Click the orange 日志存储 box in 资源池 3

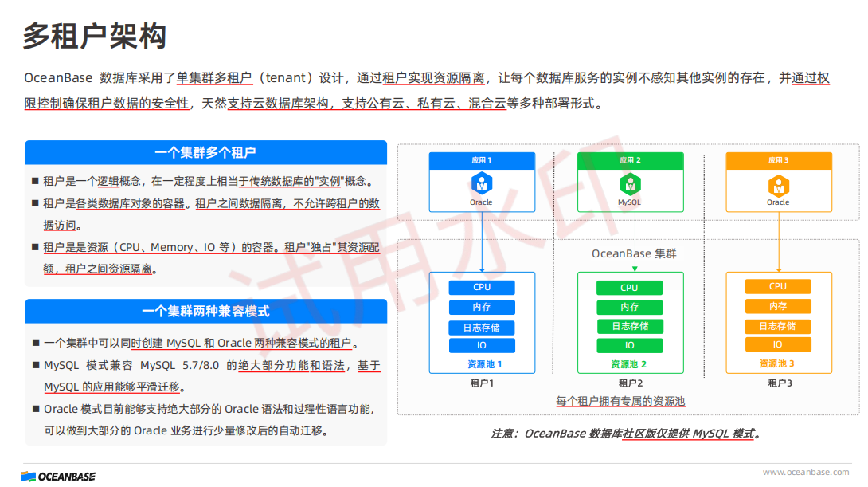(x=778, y=326)
